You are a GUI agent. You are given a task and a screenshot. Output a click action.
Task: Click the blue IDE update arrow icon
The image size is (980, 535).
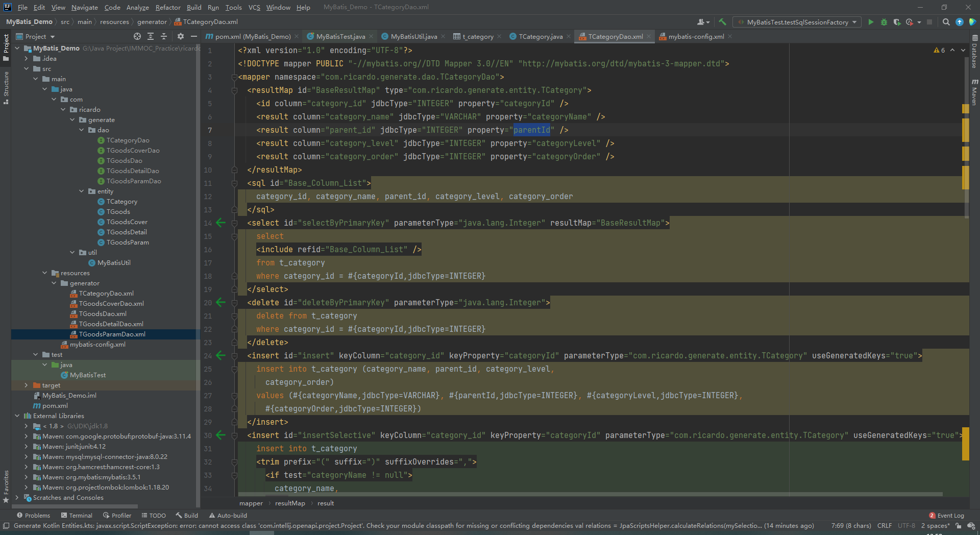[960, 22]
